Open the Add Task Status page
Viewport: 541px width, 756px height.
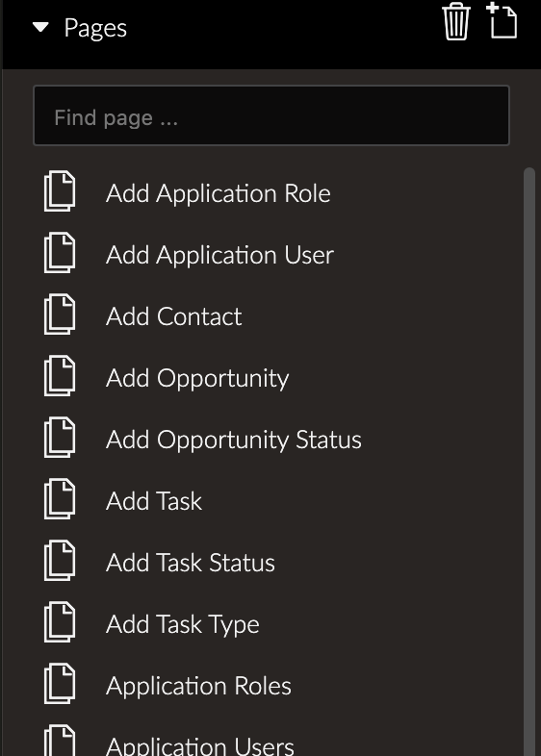tap(191, 563)
